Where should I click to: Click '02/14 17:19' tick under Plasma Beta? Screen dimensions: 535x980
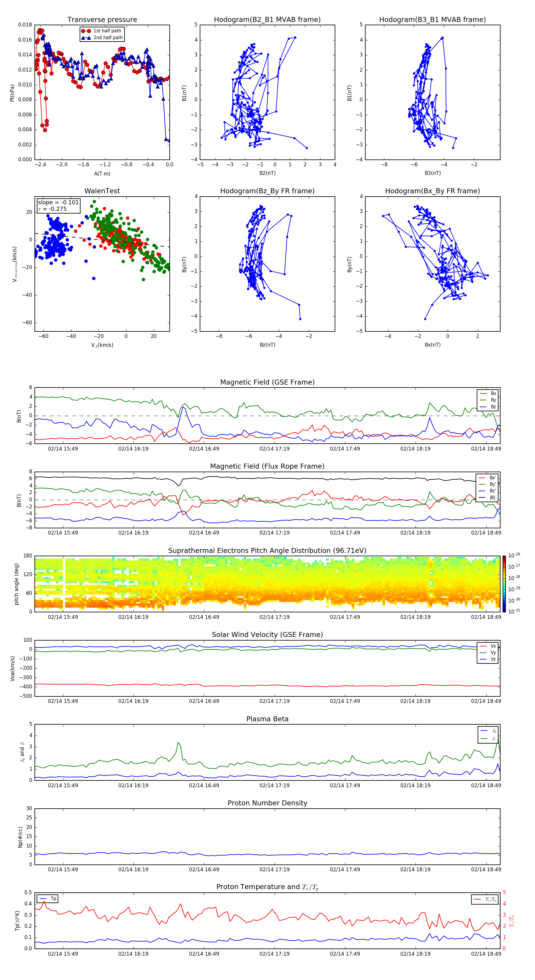(x=274, y=785)
